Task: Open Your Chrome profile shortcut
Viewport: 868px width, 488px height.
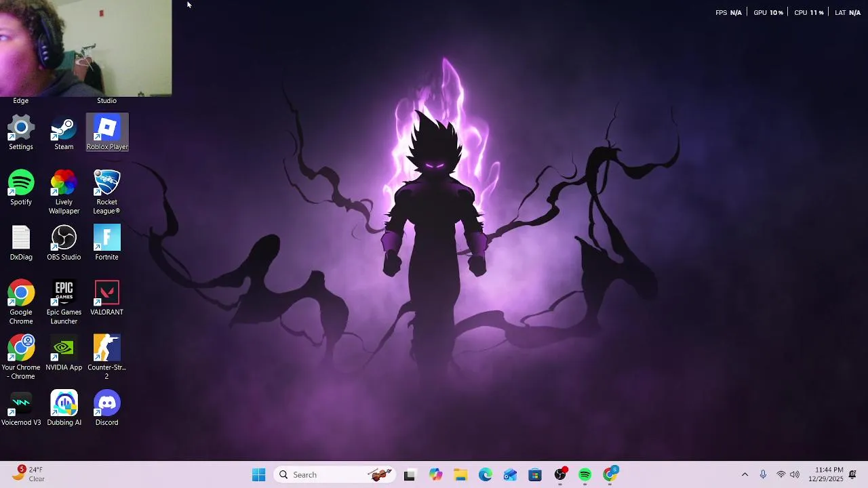Action: point(21,358)
